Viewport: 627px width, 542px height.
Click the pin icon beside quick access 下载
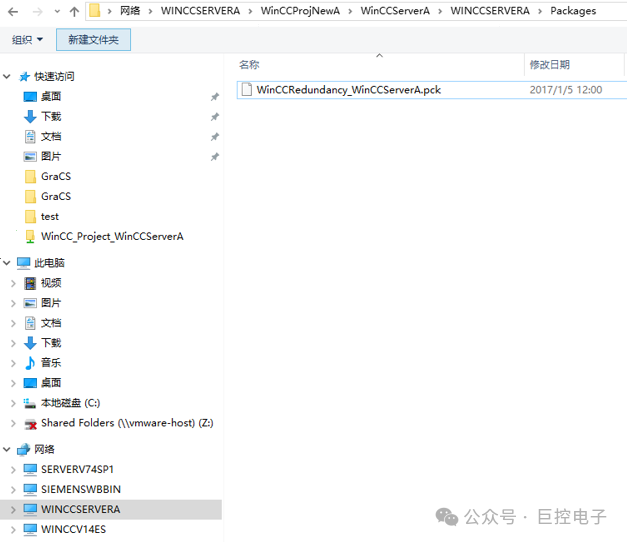(x=215, y=117)
